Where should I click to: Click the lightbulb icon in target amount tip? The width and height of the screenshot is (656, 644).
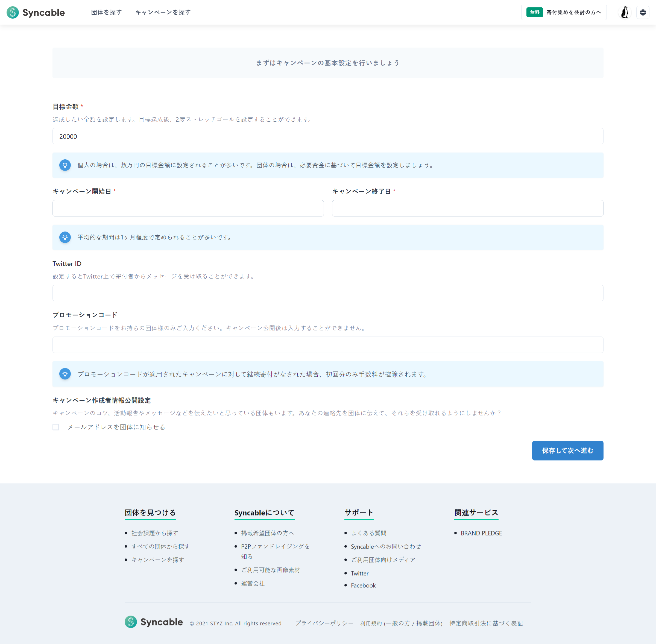[x=65, y=165]
